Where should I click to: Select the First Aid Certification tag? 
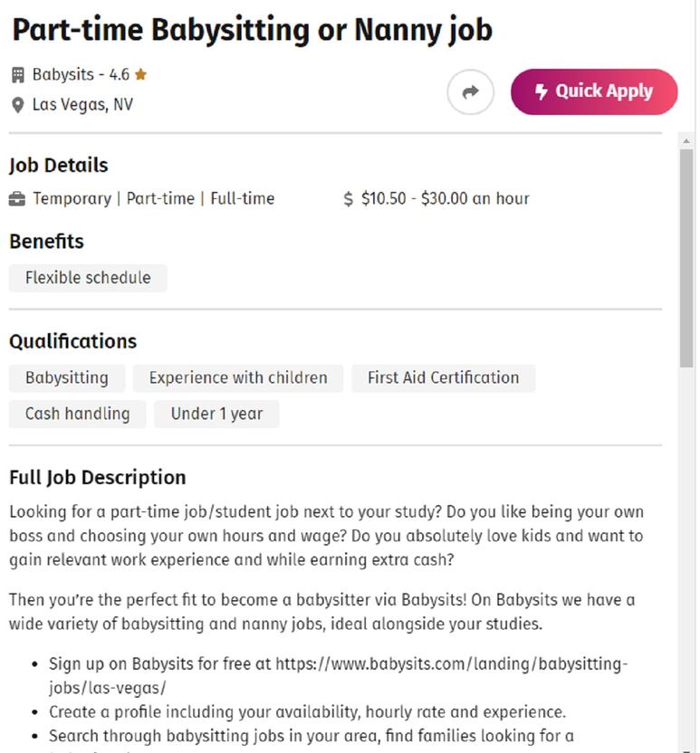click(x=443, y=378)
